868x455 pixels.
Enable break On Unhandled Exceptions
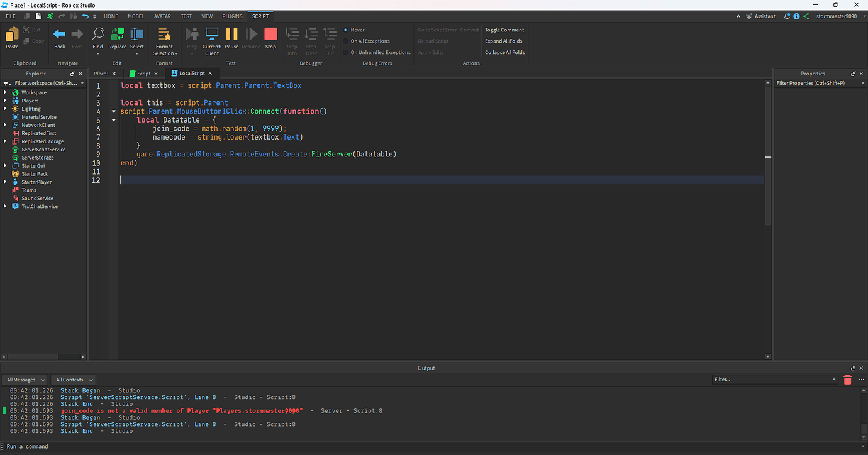point(376,52)
